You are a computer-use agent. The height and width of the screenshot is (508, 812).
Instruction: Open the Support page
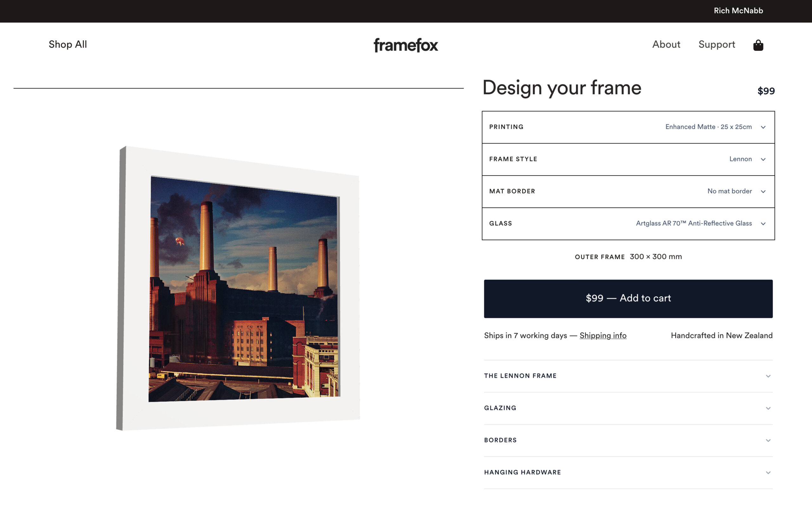click(717, 45)
